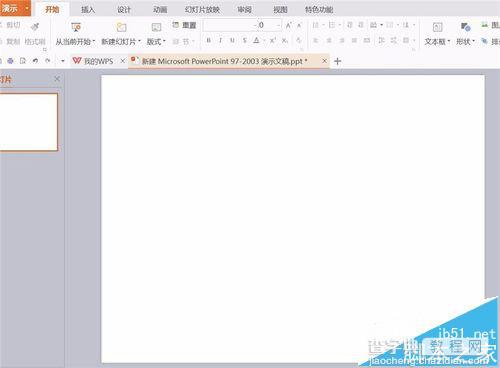500x368 pixels.
Task: Toggle bold formatting
Action: point(209,41)
